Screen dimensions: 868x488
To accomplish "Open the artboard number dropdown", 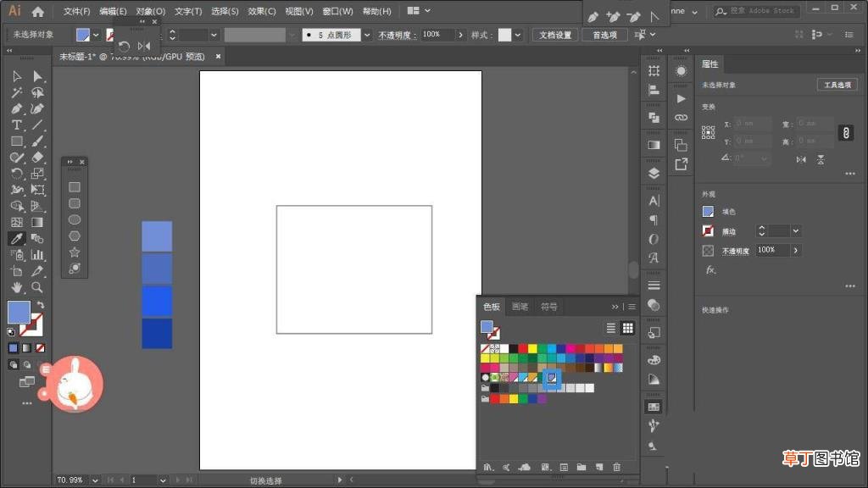I will coord(163,480).
